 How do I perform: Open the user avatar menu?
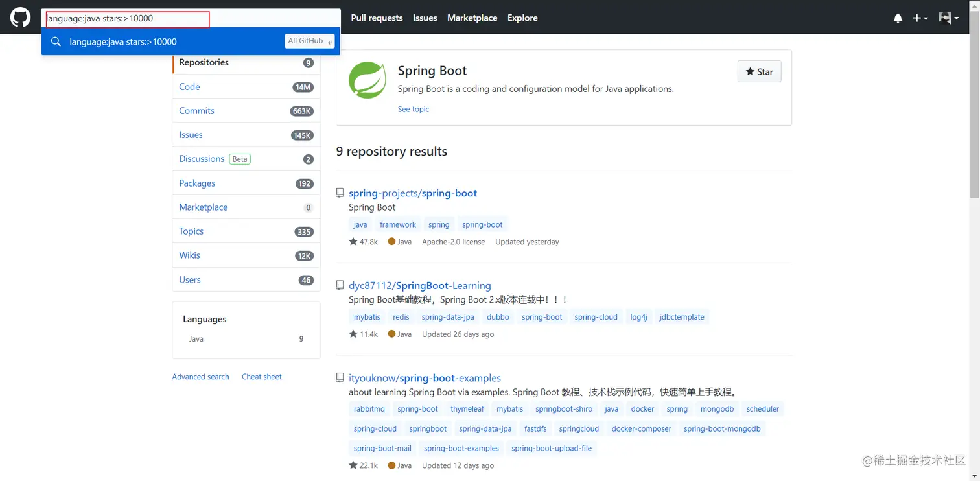coord(949,18)
